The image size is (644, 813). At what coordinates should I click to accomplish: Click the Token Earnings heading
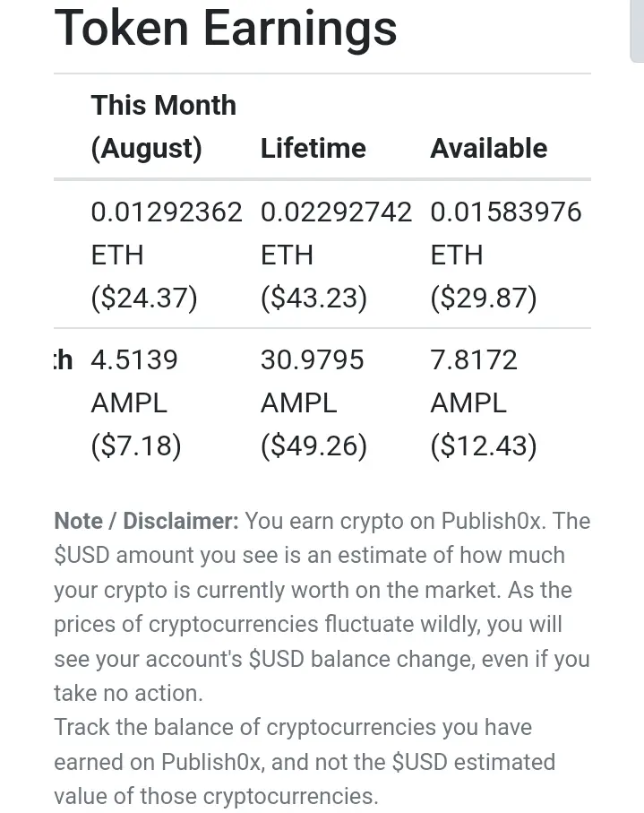226,29
